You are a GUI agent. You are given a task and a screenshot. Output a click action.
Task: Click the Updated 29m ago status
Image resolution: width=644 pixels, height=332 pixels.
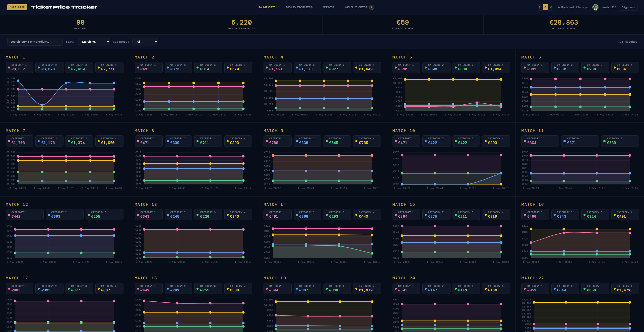pos(573,7)
